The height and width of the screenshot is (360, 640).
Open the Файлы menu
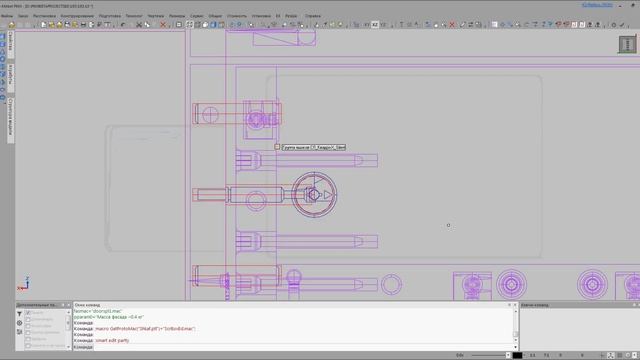coord(7,16)
